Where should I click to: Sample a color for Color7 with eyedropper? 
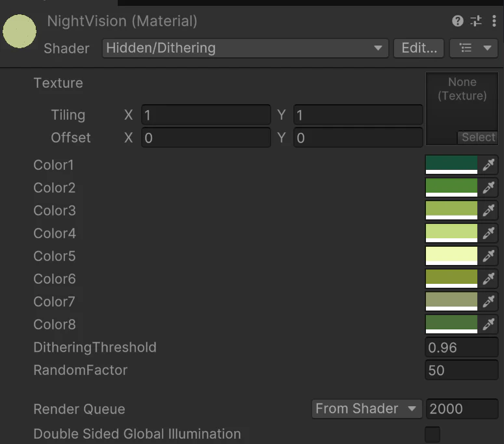[488, 301]
